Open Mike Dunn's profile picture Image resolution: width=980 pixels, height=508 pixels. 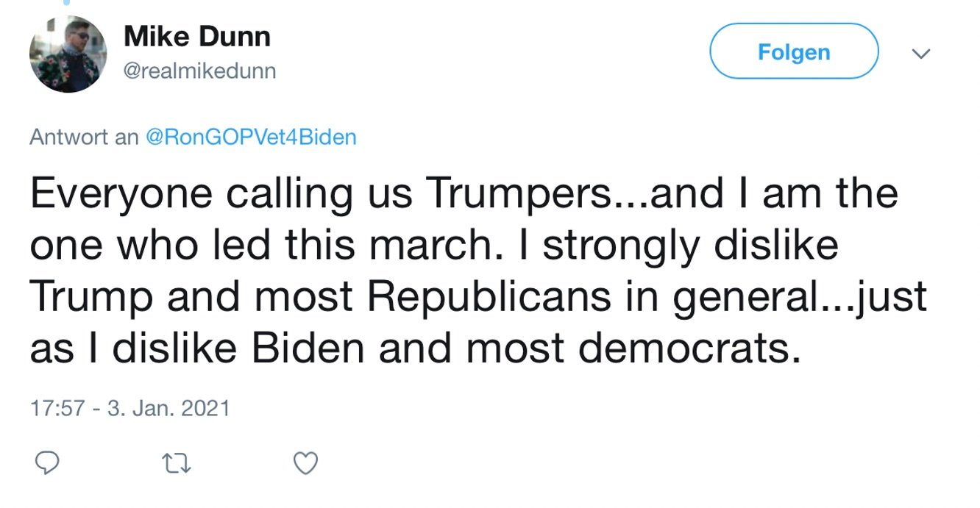click(68, 54)
